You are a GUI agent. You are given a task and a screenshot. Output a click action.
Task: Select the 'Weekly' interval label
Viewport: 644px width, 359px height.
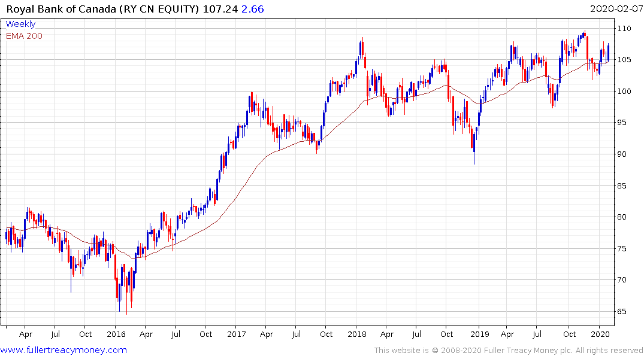(20, 24)
